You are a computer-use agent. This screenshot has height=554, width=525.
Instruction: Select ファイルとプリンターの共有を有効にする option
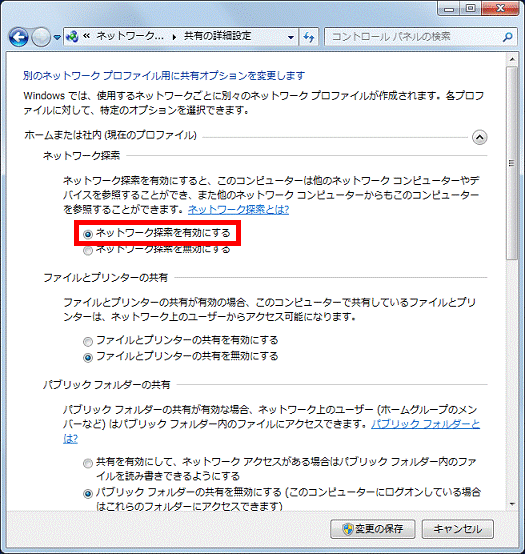tap(88, 341)
